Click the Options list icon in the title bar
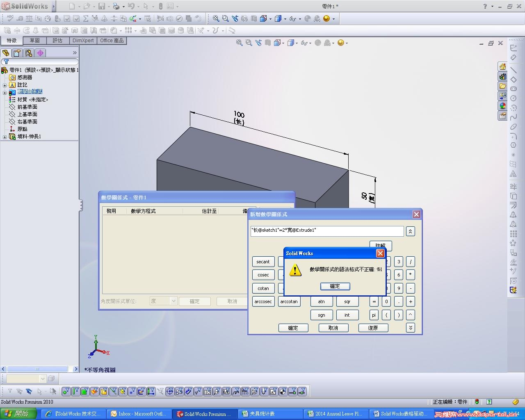Screen dimensions: 525x420 170,6
